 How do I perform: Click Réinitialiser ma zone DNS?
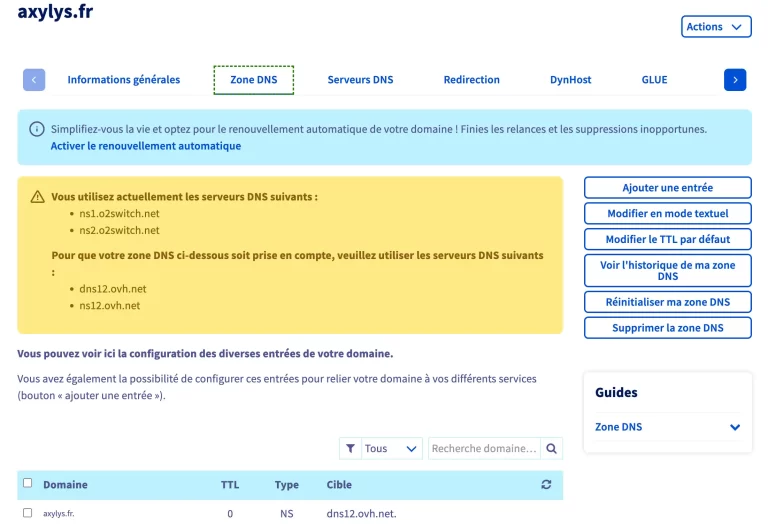[x=668, y=302]
